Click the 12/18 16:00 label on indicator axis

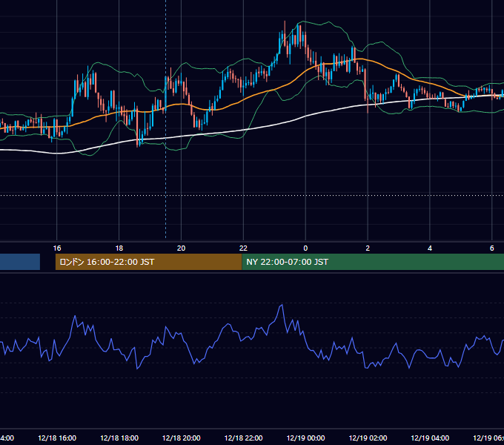[57, 438]
